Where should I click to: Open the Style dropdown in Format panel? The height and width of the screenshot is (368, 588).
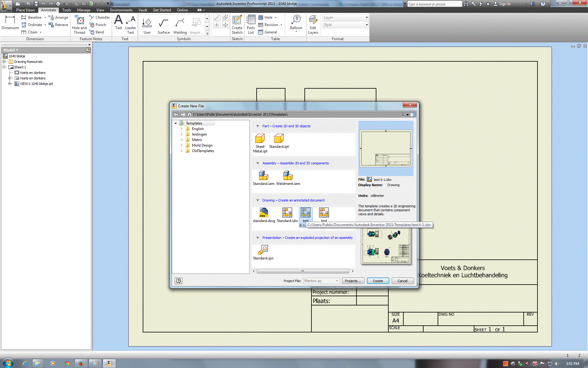(x=367, y=25)
